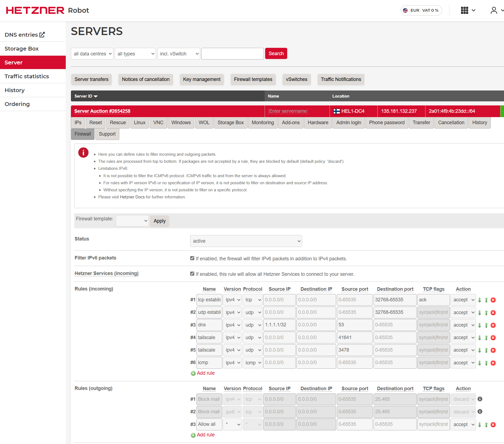Click the Enter servername field
This screenshot has width=504, height=444.
[288, 111]
